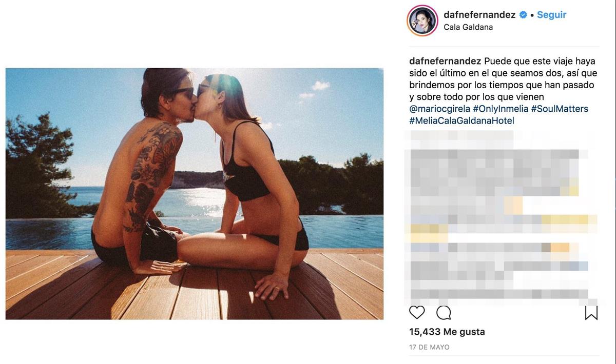Open the Cala Galdana location link
Screen dimensions: 616x364
point(468,27)
